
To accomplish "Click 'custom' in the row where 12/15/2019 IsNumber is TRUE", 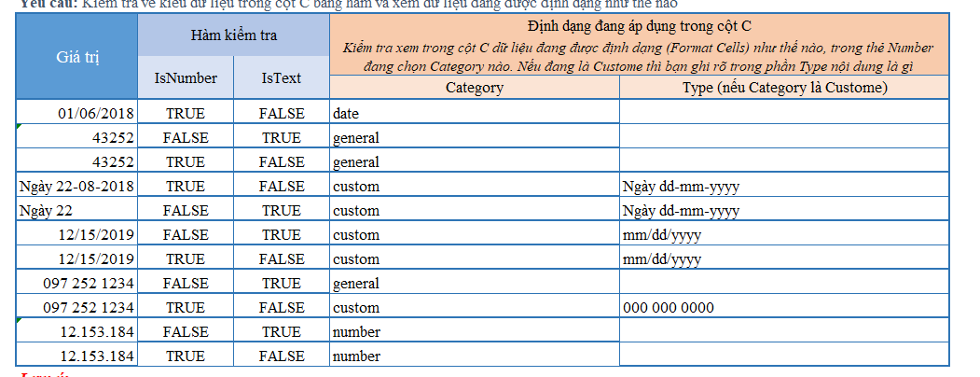I will coord(475,258).
